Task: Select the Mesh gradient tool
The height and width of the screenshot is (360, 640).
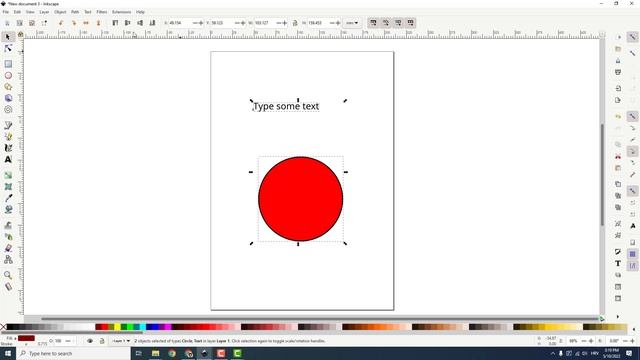Action: coord(8,187)
